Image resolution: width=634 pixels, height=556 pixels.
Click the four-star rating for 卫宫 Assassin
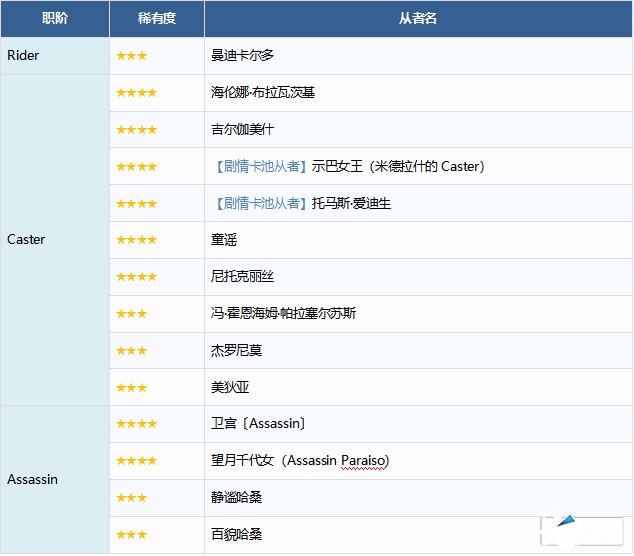[136, 424]
